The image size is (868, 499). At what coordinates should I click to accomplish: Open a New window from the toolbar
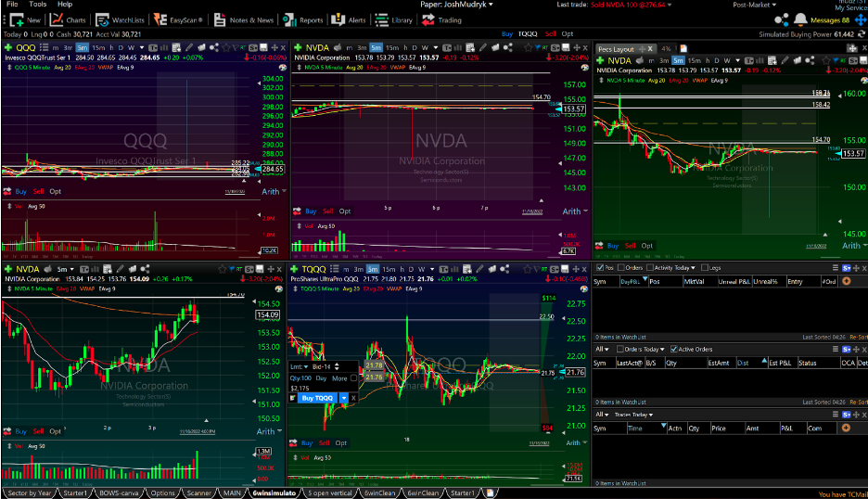[x=25, y=19]
